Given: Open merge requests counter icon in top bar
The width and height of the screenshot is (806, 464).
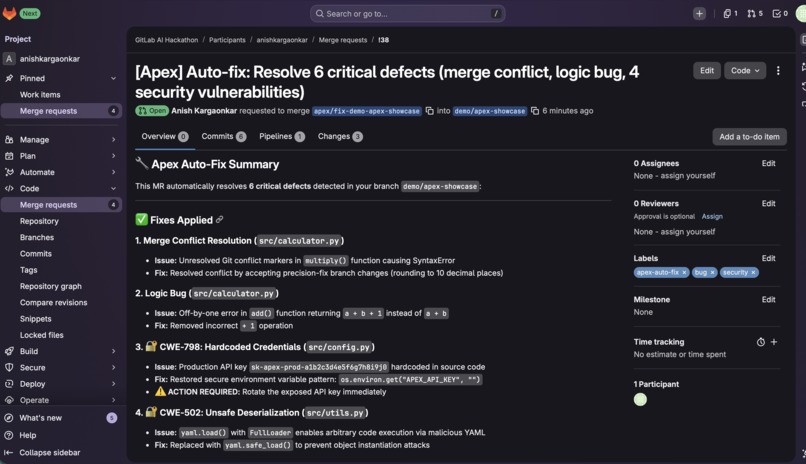Looking at the screenshot, I should 755,14.
